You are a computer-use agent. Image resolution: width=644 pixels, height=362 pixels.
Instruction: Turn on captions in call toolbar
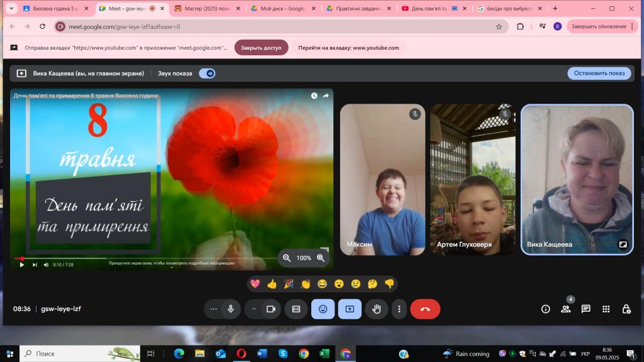(296, 309)
